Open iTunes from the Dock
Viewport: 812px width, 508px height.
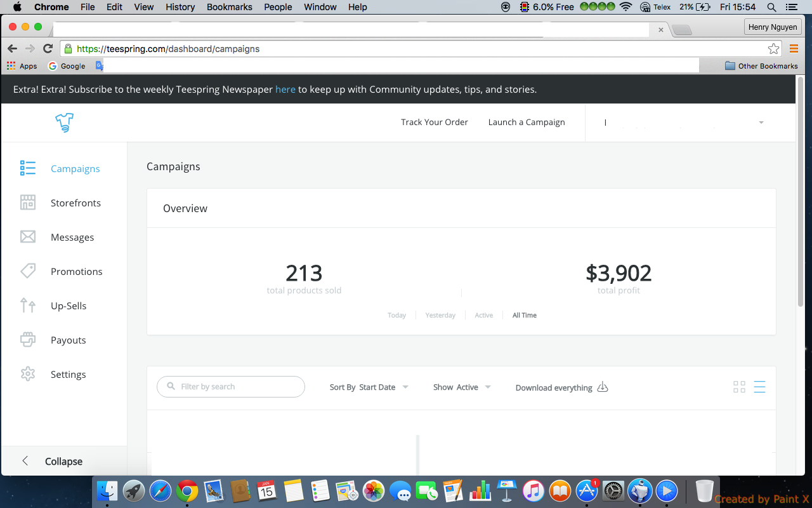(534, 491)
